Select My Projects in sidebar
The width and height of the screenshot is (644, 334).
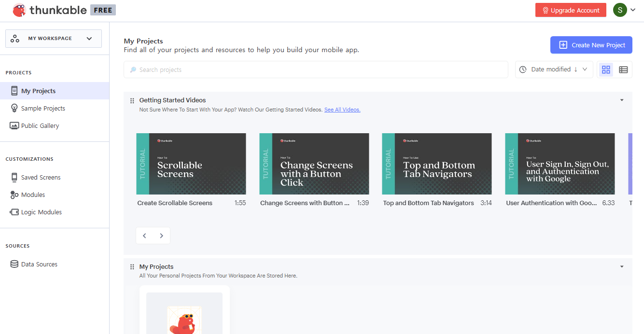[x=55, y=91]
